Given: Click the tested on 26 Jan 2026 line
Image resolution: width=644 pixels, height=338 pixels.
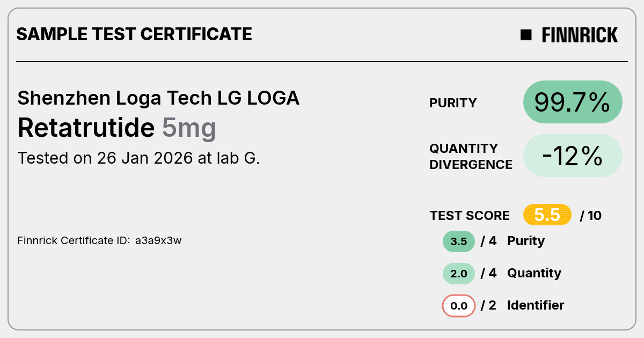Looking at the screenshot, I should point(138,158).
